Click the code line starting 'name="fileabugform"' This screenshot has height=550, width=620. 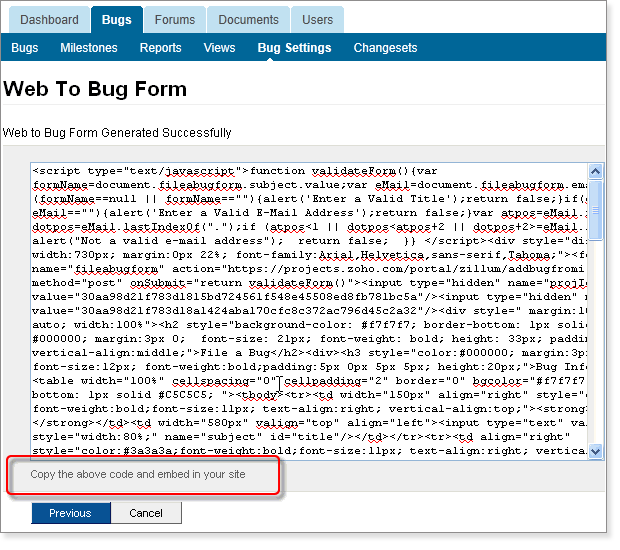tap(308, 269)
